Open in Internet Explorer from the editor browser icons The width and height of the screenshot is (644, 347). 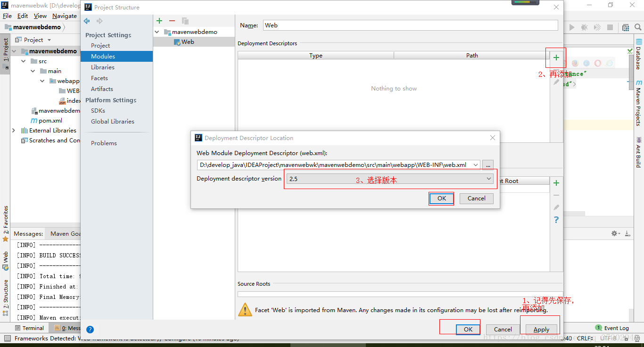(x=609, y=63)
